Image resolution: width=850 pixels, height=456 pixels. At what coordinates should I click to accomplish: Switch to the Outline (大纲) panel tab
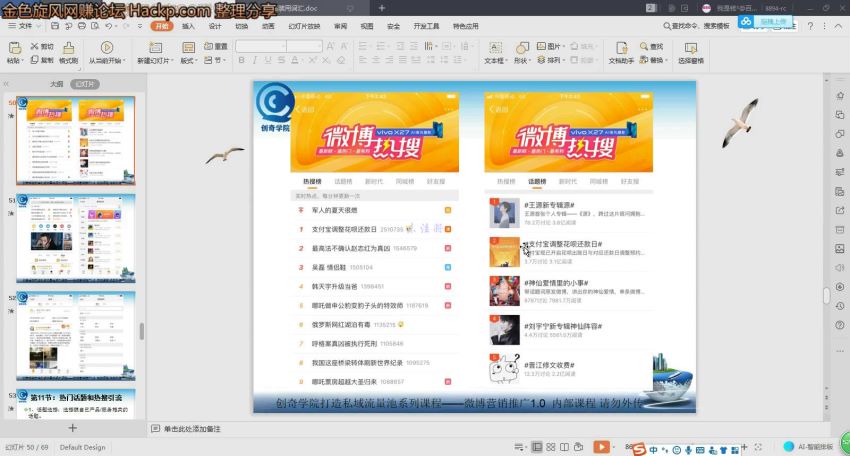(x=56, y=84)
